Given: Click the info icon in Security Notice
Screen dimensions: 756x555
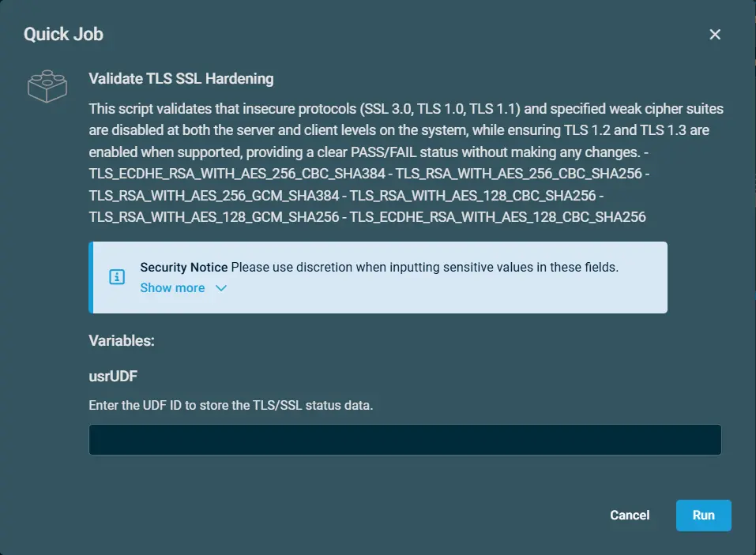Looking at the screenshot, I should point(117,277).
